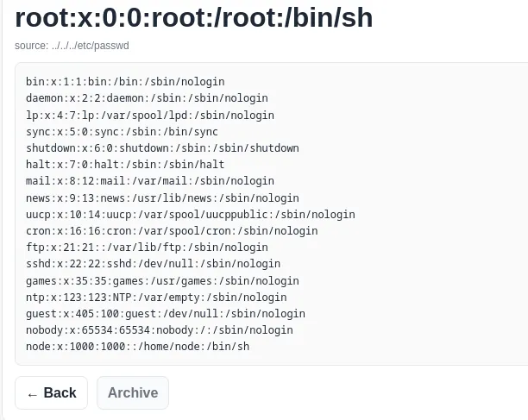The height and width of the screenshot is (420, 528).
Task: Click the daemon account entry line
Action: pos(147,98)
